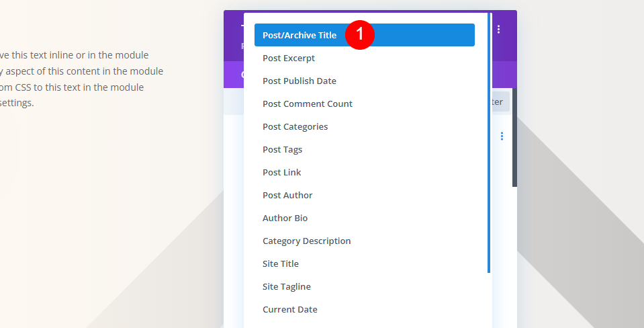This screenshot has width=644, height=328.
Task: Choose Post Excerpt from list
Action: tap(364, 58)
